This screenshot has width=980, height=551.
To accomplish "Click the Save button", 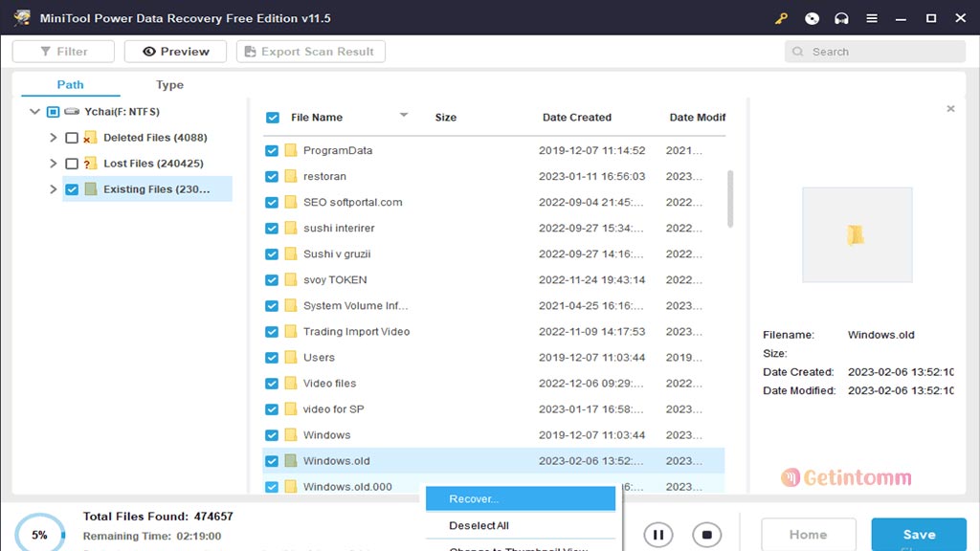I will coord(919,535).
